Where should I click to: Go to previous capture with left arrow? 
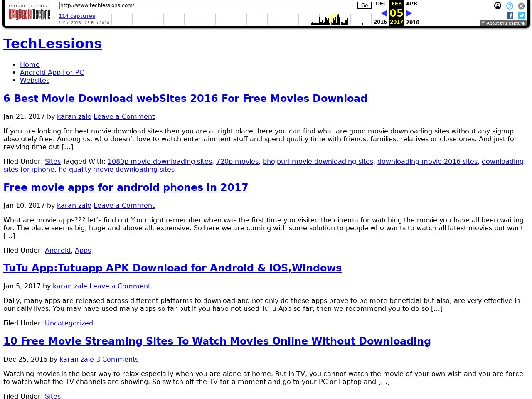pos(384,13)
